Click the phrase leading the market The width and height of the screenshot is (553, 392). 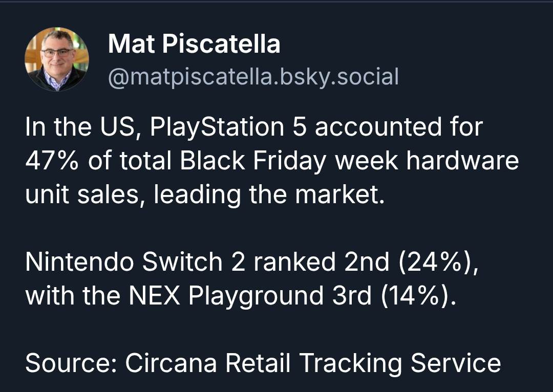(x=269, y=195)
